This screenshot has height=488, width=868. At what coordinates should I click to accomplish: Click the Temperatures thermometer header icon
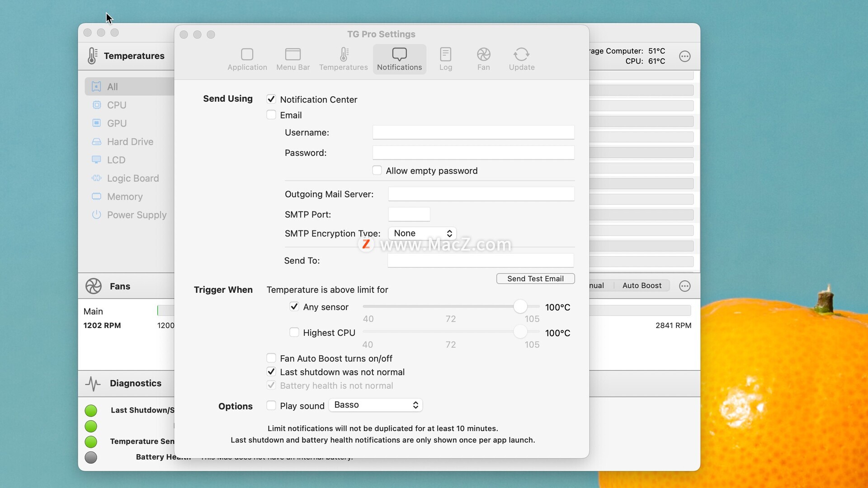point(92,56)
